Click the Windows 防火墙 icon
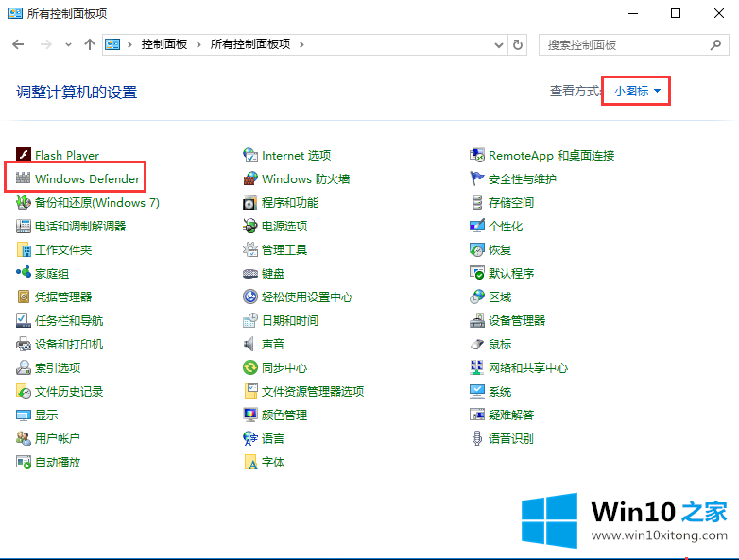 coord(249,178)
